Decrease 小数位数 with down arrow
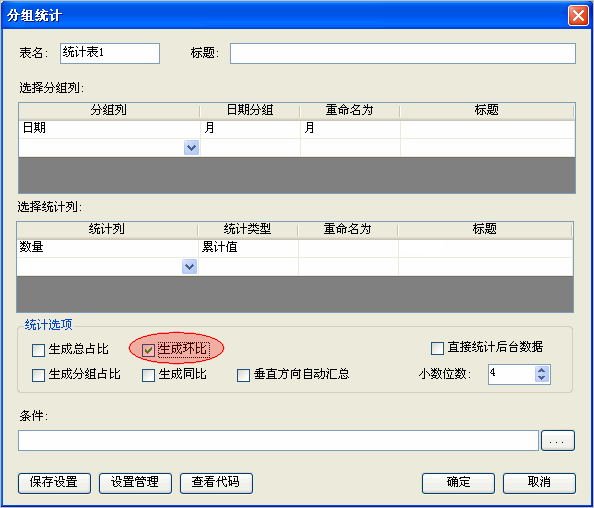Image resolution: width=594 pixels, height=508 pixels. [542, 378]
